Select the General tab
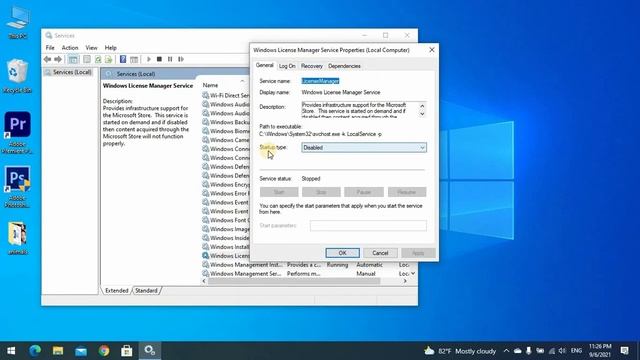 (x=264, y=65)
